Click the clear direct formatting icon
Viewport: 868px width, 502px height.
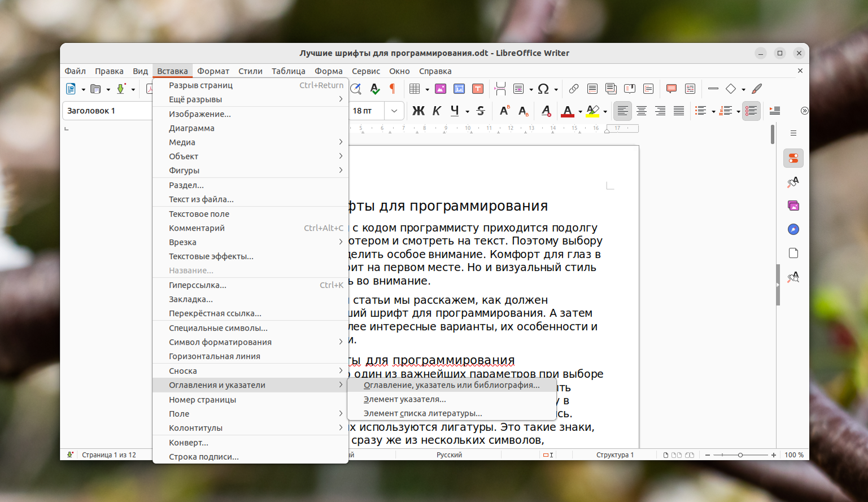tap(546, 111)
